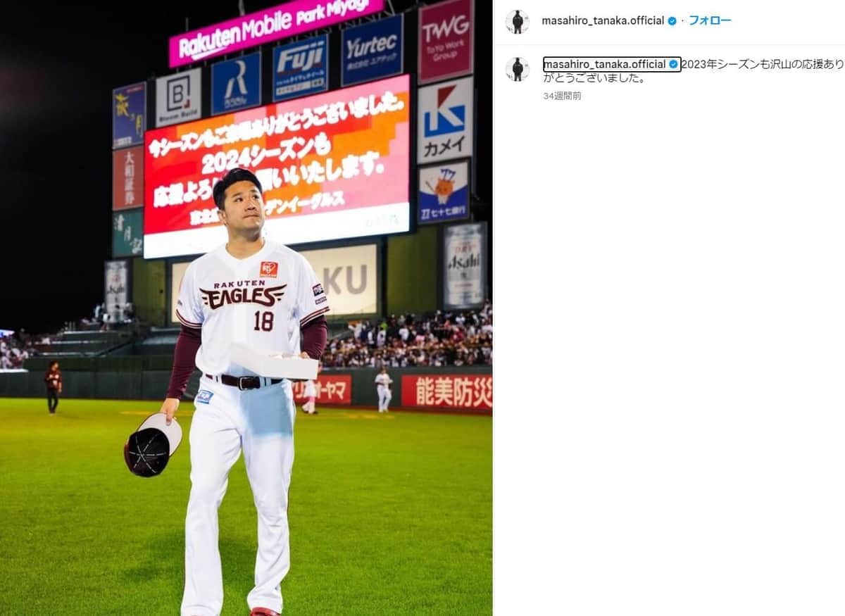Click the verified badge beside the caption username

click(x=673, y=65)
